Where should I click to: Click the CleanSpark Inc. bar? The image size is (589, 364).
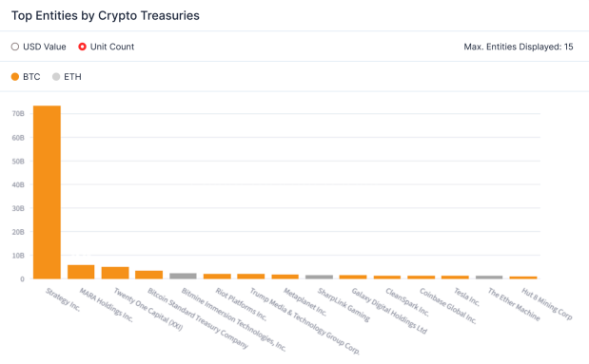pos(387,278)
